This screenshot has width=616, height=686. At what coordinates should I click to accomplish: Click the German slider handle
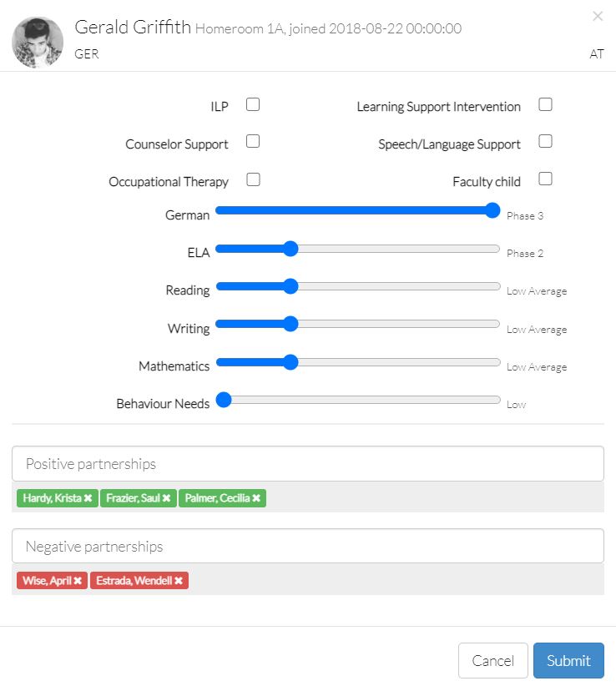492,210
